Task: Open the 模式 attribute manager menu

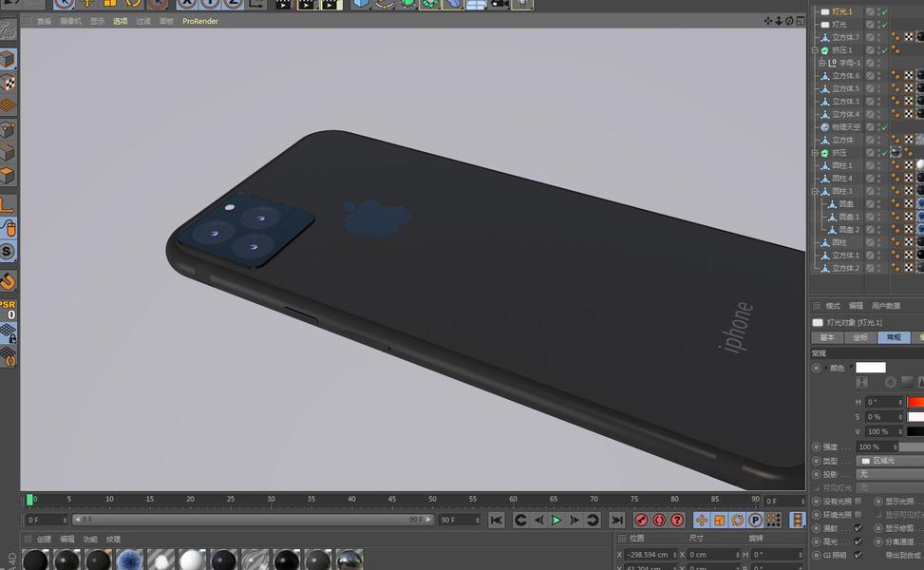Action: [x=833, y=306]
